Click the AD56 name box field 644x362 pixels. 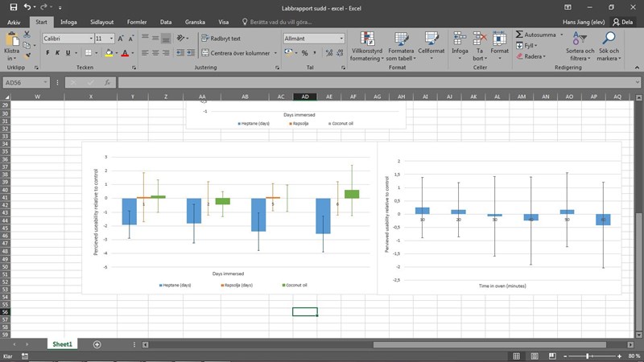tap(24, 82)
